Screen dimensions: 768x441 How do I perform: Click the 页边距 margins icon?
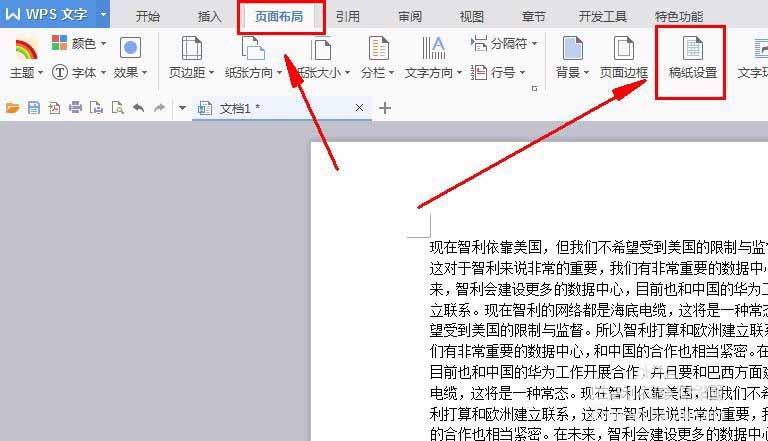pos(192,48)
